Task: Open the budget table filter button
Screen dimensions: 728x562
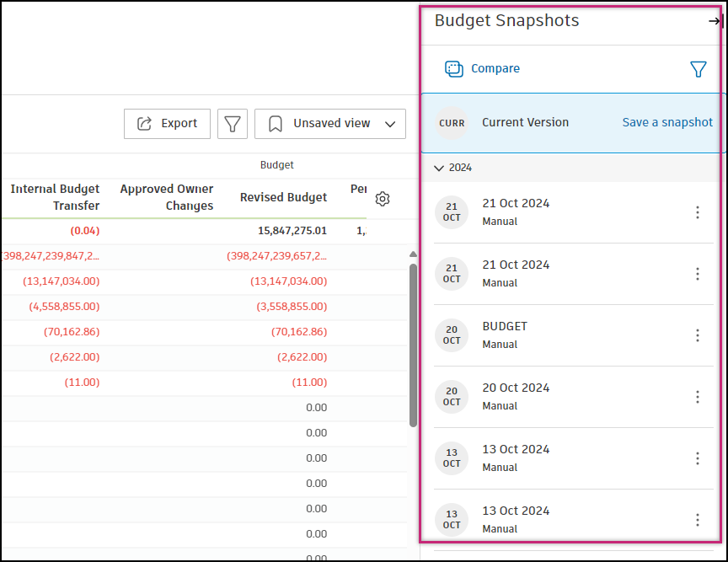Action: [233, 124]
